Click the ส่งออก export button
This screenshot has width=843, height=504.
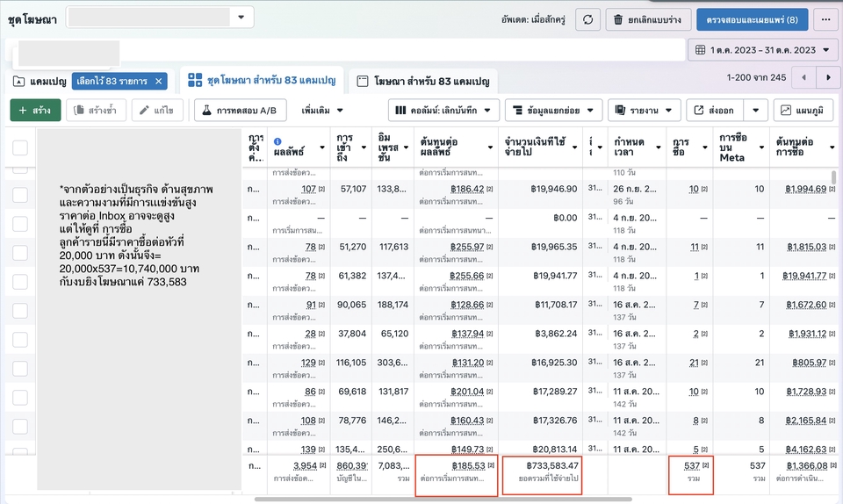tap(715, 110)
